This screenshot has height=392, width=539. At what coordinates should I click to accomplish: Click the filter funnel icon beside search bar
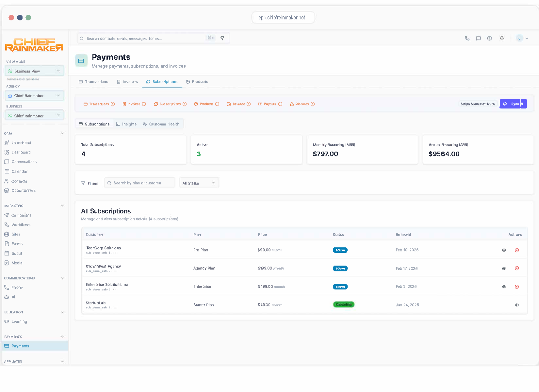(x=222, y=38)
